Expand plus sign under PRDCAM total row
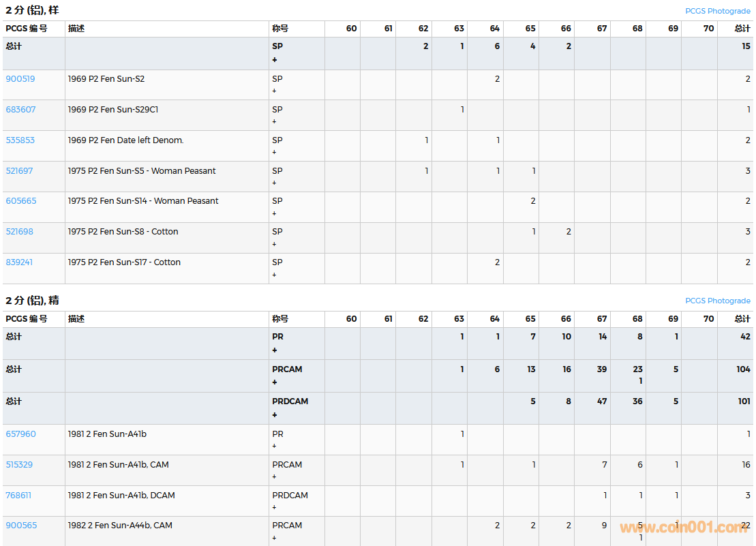This screenshot has height=546, width=756. pyautogui.click(x=275, y=415)
